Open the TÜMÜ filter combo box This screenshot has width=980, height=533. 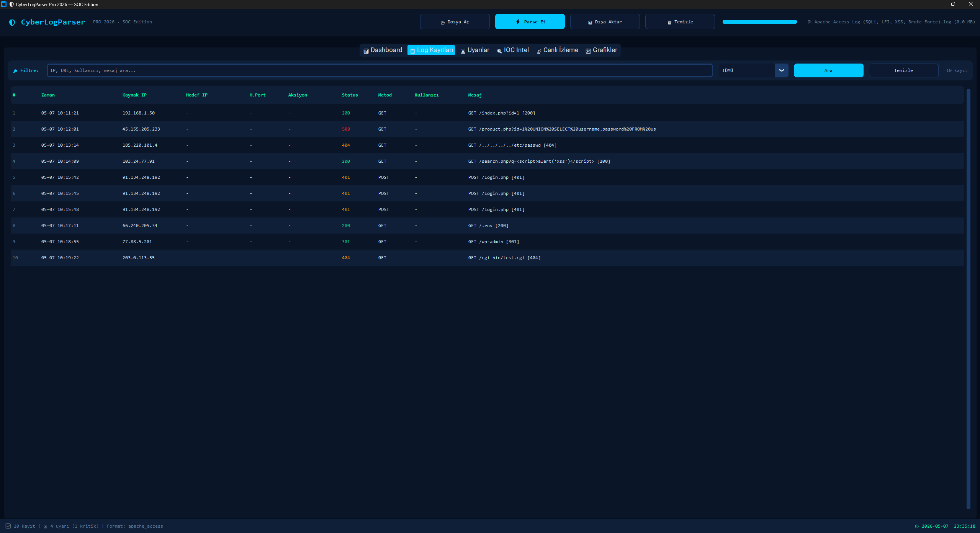pyautogui.click(x=753, y=70)
